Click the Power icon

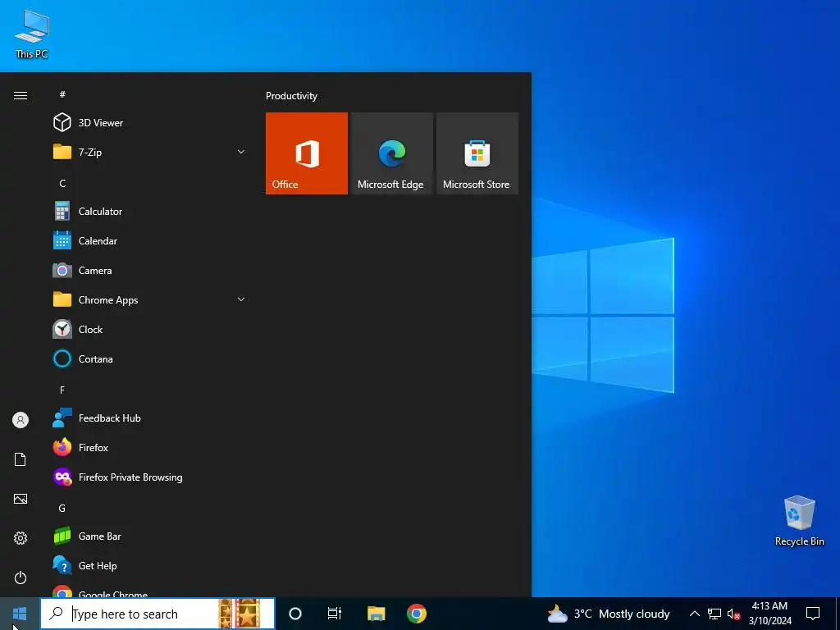(21, 577)
